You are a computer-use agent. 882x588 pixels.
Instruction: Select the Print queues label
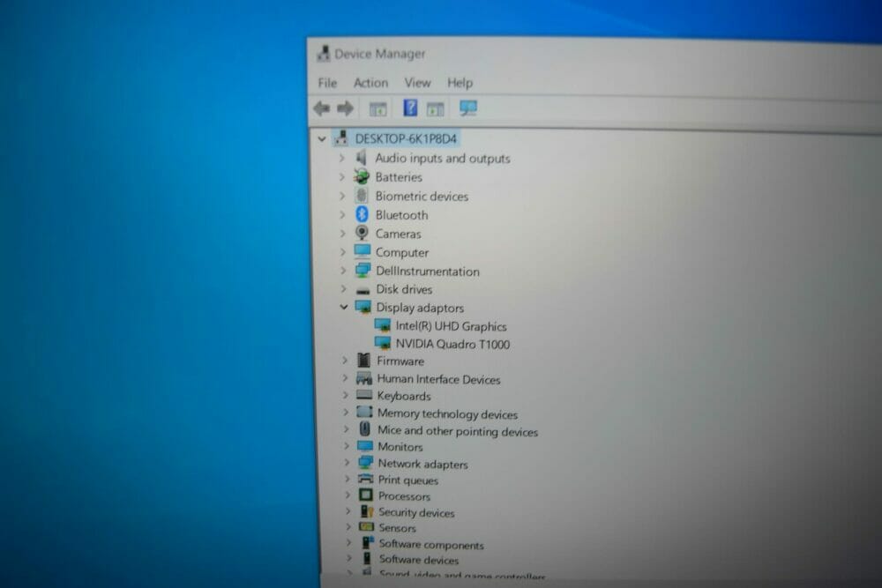407,480
